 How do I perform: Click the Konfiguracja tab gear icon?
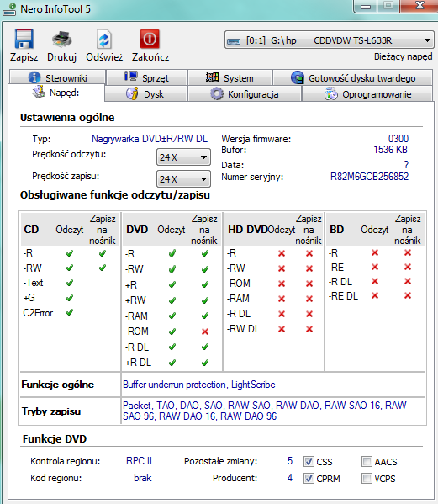point(217,94)
